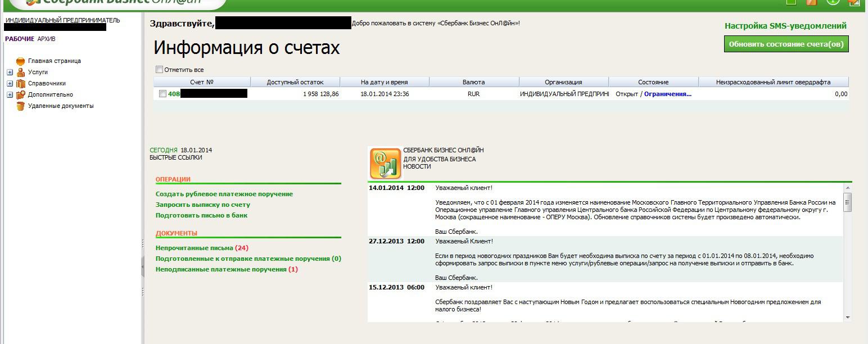Sort by the Состояние column header
Screen dimensions: 868x344
point(653,82)
